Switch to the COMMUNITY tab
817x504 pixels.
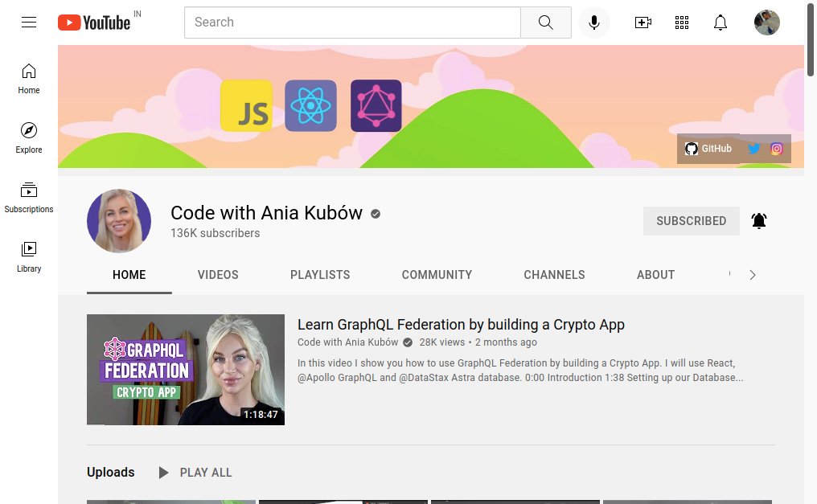point(437,275)
